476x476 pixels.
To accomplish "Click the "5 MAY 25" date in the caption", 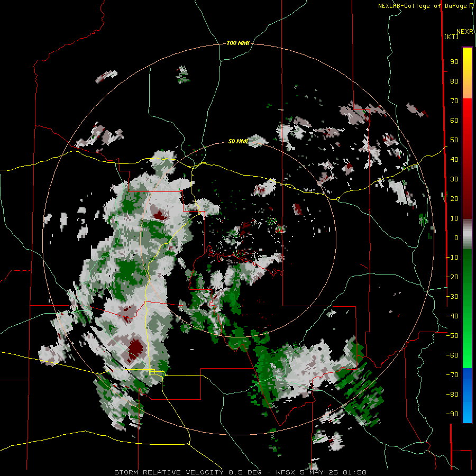I will click(x=319, y=472).
